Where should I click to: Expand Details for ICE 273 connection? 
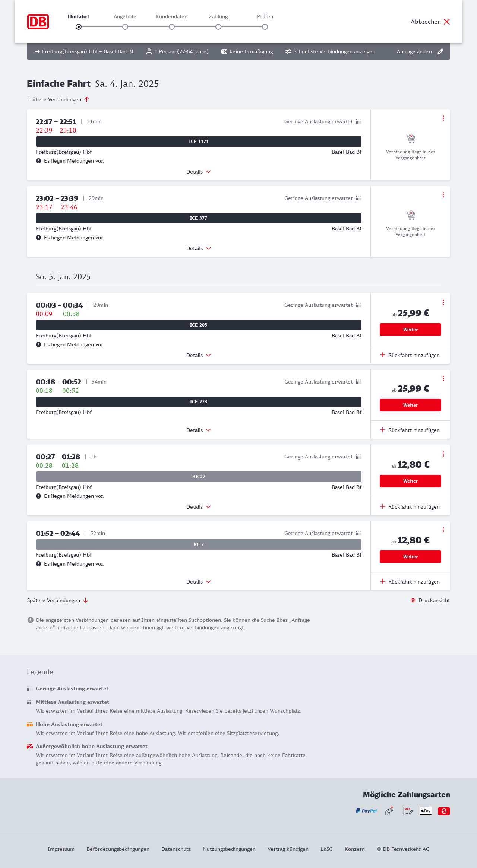[199, 430]
